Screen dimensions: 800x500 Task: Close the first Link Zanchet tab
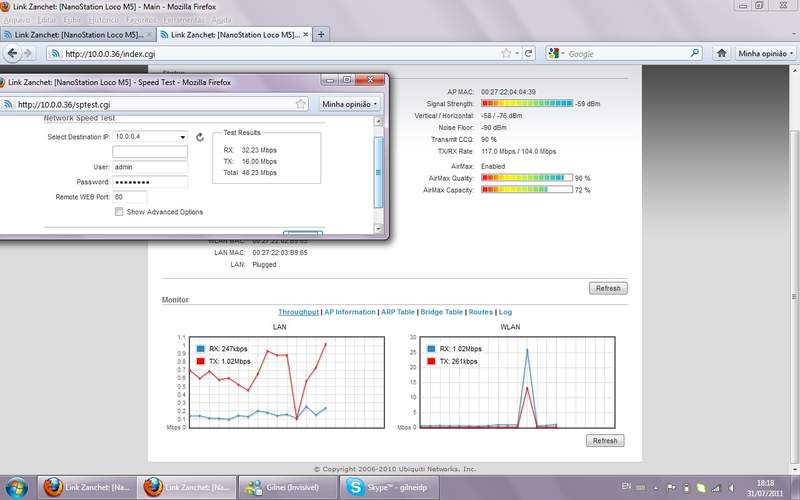(x=149, y=35)
